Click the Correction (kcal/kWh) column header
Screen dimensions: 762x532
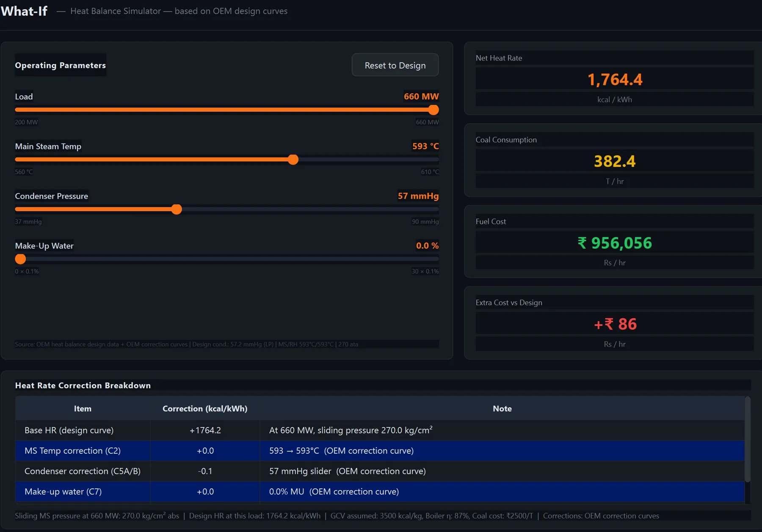coord(205,408)
